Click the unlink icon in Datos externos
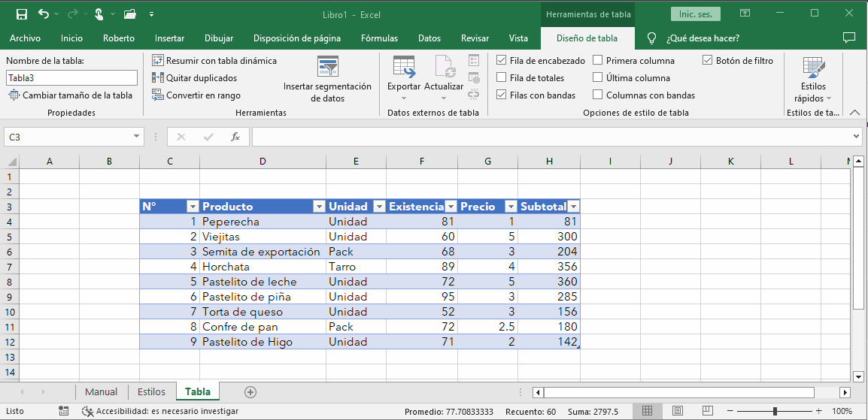The width and height of the screenshot is (868, 420). [473, 95]
